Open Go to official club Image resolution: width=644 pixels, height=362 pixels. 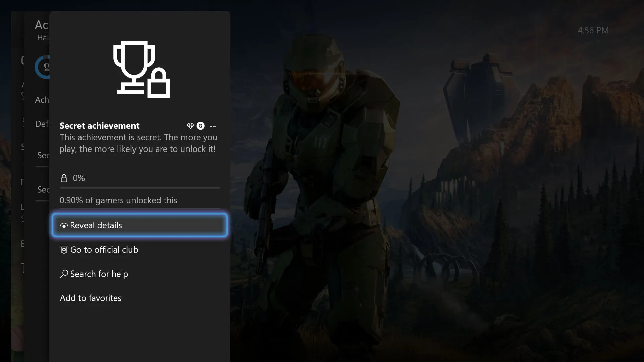[x=104, y=250]
